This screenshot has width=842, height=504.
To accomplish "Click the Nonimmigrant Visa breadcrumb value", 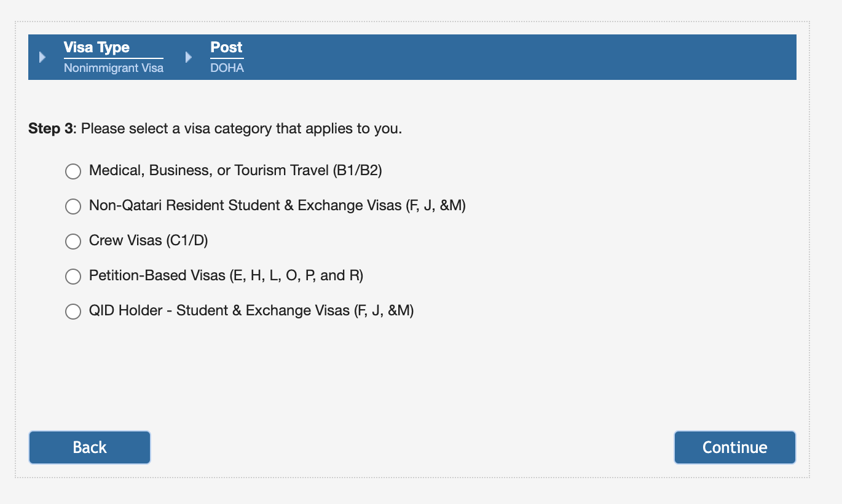I will coord(114,68).
